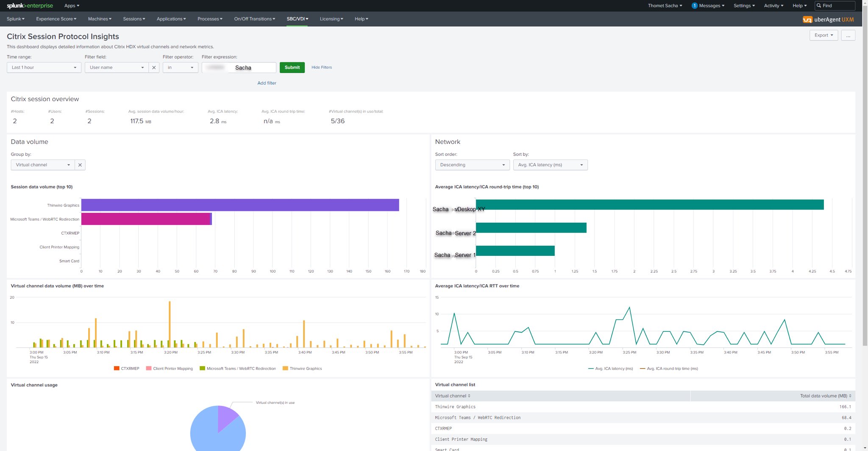868x451 pixels.
Task: Click the ellipsis options icon next to Export
Action: pos(848,36)
